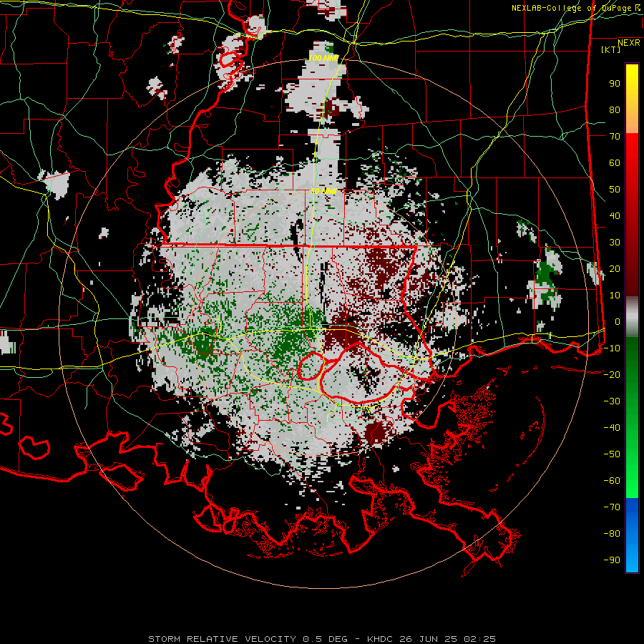Screen dimensions: 644x644
Task: Click the 30 value on velocity scale
Action: pyautogui.click(x=615, y=243)
